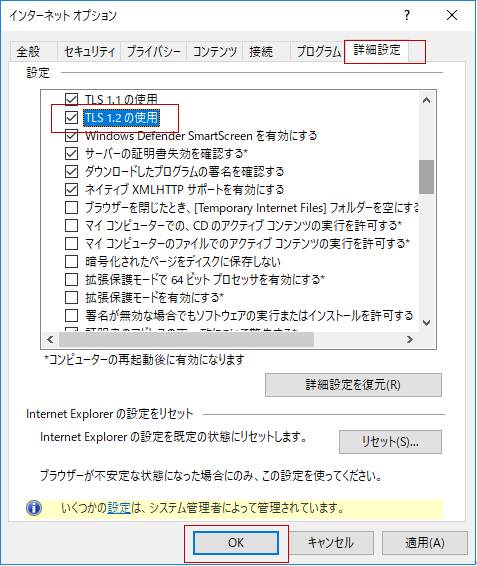Open the プライバシー tab

153,52
